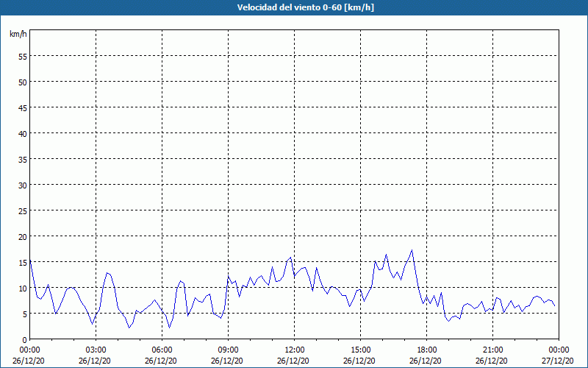Screen dimensions: 588x368
Task: Click the 09:00 time axis label
Action: 228,350
